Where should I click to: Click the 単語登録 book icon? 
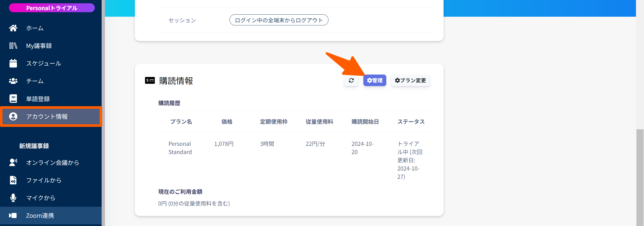point(13,99)
